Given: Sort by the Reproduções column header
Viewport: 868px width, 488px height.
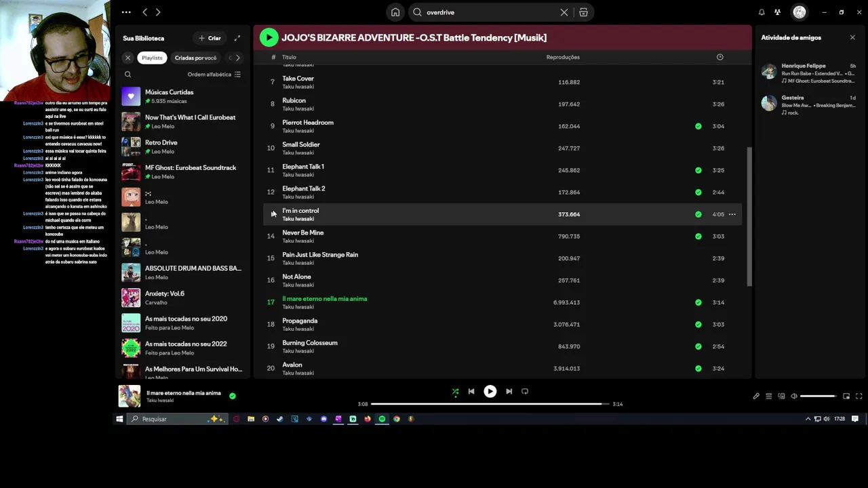Looking at the screenshot, I should pyautogui.click(x=563, y=57).
